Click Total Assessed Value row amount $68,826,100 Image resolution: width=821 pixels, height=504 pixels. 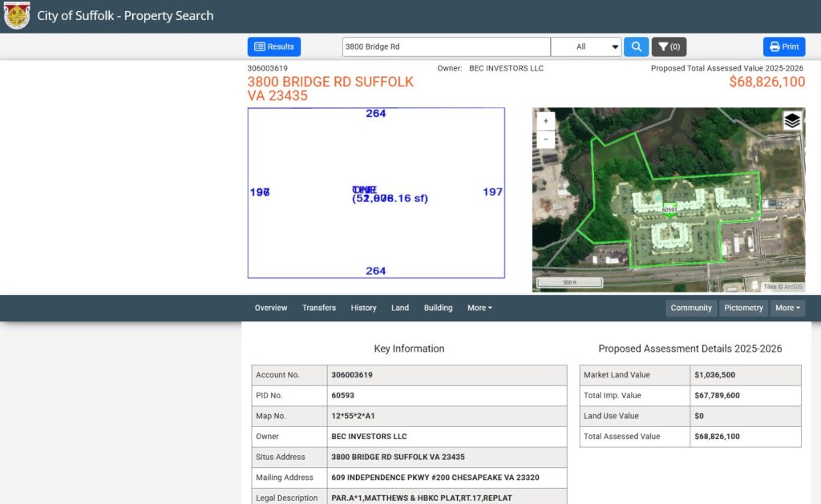717,437
